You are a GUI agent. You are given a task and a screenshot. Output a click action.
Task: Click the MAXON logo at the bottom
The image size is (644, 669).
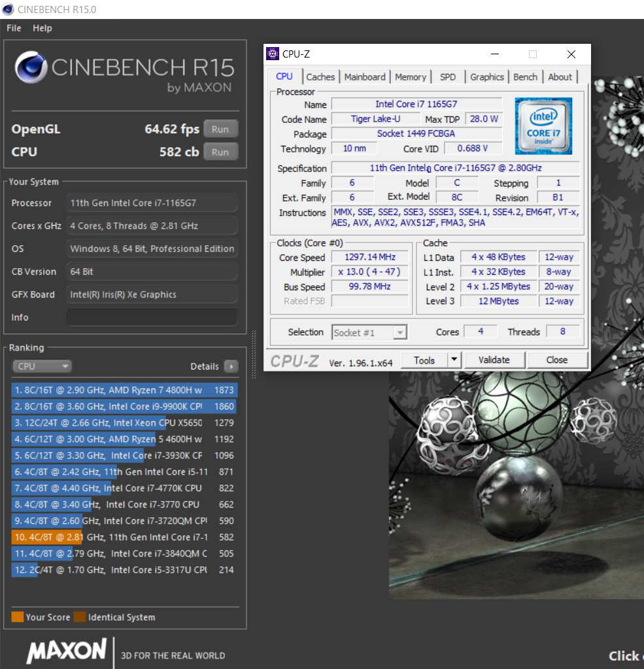(67, 651)
